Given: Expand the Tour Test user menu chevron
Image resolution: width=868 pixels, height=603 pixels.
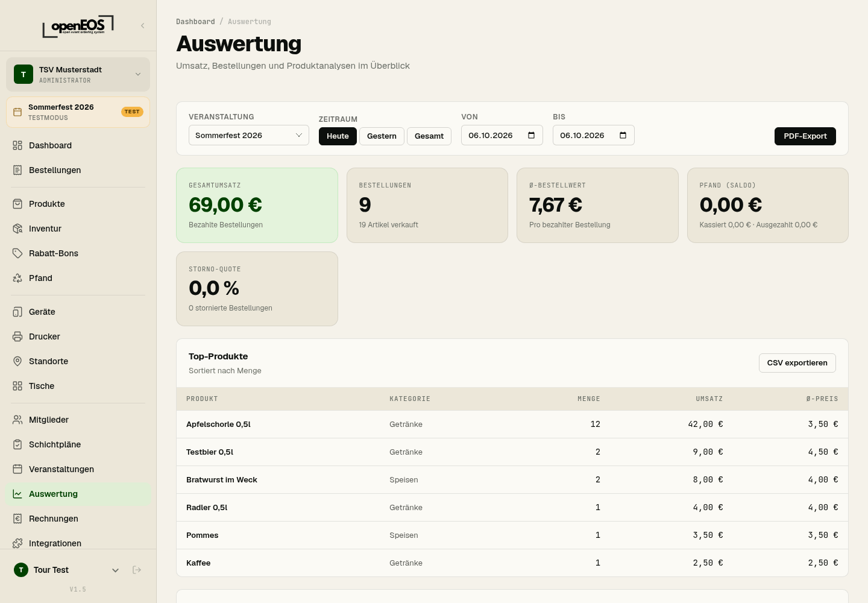Looking at the screenshot, I should click(x=116, y=570).
